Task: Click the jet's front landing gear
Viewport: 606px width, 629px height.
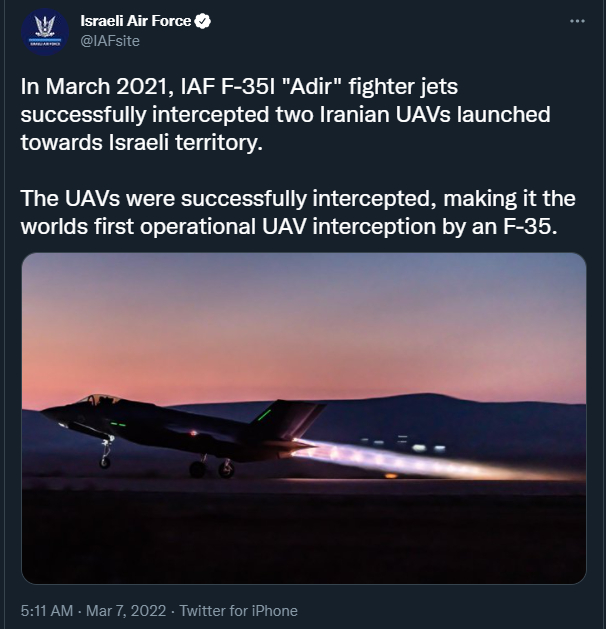Action: pos(105,458)
